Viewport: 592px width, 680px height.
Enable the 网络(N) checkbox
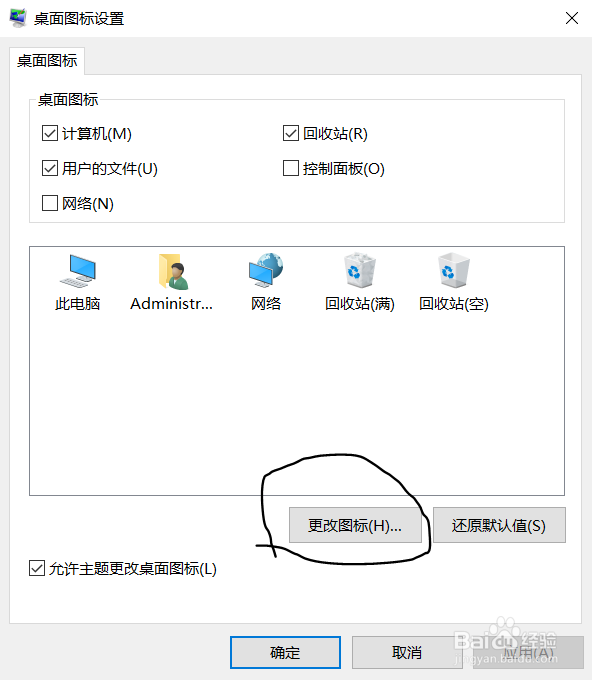50,203
